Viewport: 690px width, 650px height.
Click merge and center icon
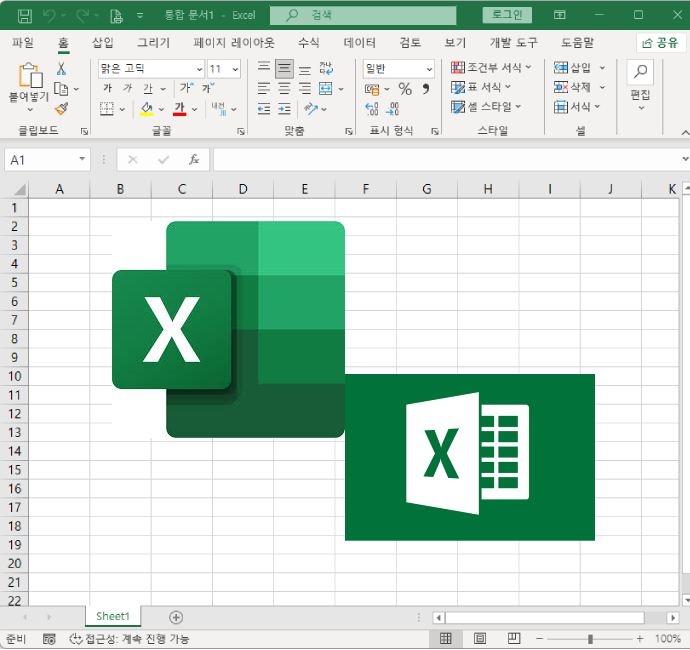point(326,88)
